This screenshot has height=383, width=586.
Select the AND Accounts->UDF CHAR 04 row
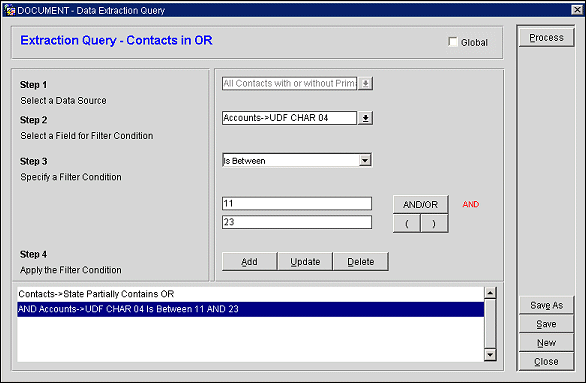[250, 309]
